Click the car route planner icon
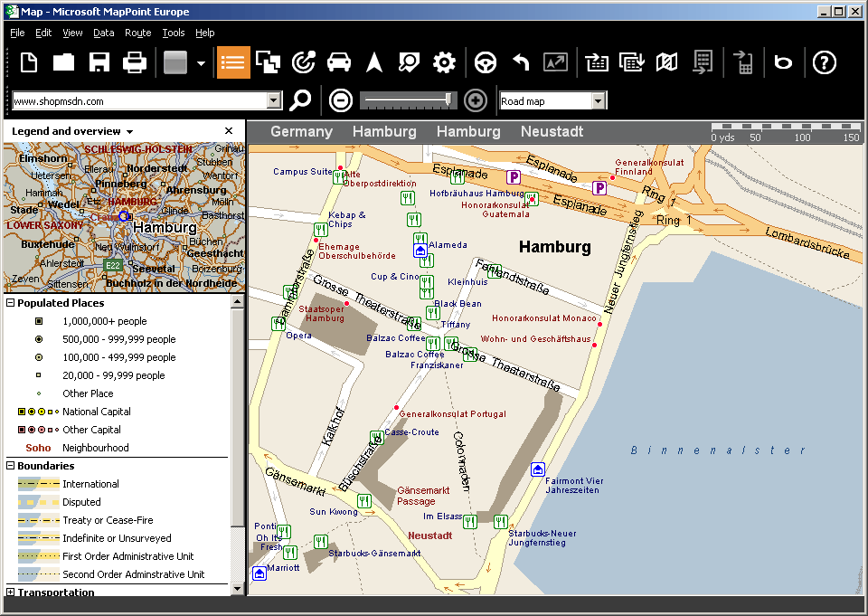This screenshot has width=868, height=616. [x=339, y=62]
